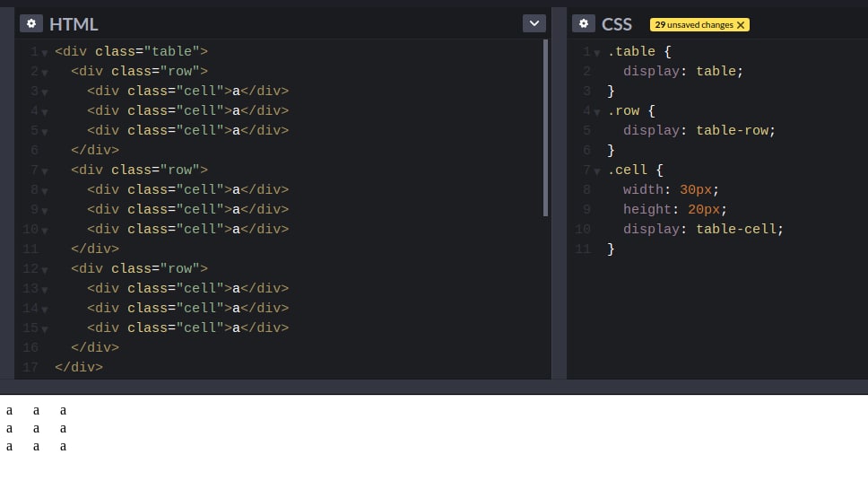Screen dimensions: 868x489
Task: Dismiss the 29 unsaved changes badge
Action: pos(741,25)
